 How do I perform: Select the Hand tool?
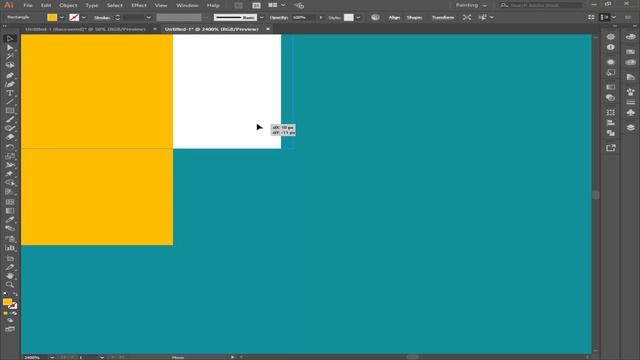(x=10, y=276)
